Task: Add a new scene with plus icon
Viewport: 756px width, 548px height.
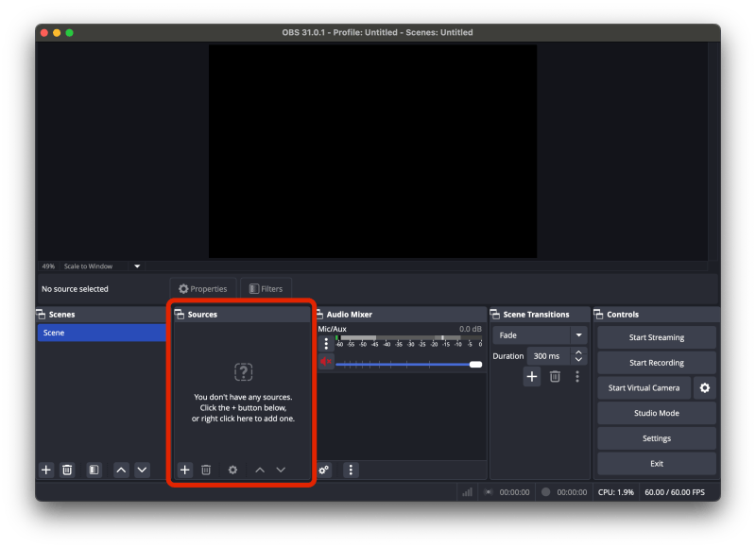Action: coord(46,470)
